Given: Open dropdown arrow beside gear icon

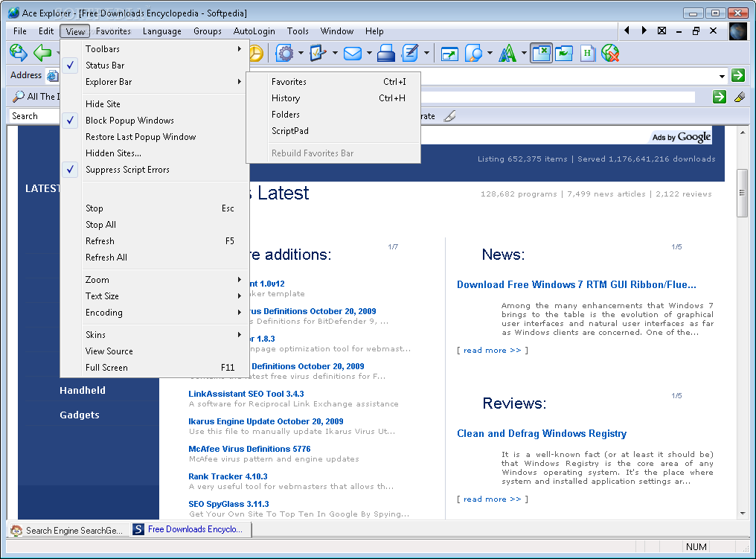Looking at the screenshot, I should click(301, 53).
